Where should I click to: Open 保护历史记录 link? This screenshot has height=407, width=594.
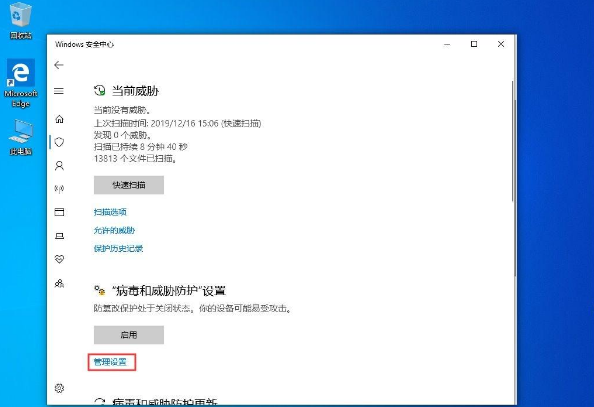[119, 249]
